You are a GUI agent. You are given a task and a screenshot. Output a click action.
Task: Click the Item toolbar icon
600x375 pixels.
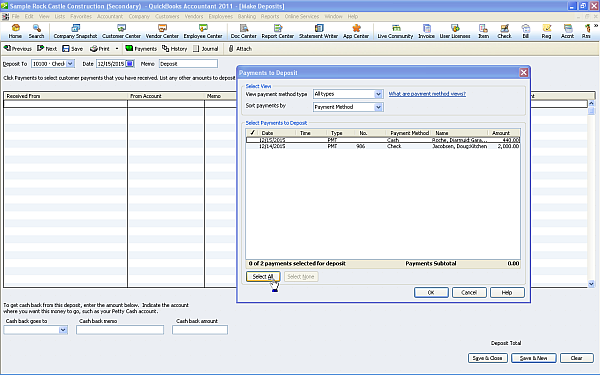pyautogui.click(x=483, y=31)
